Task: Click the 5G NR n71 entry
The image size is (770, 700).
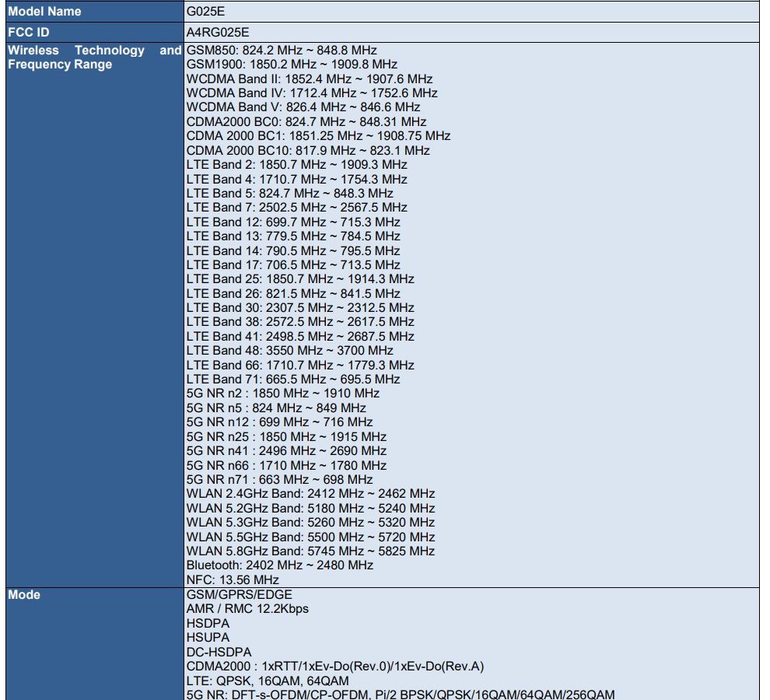Action: [x=279, y=480]
